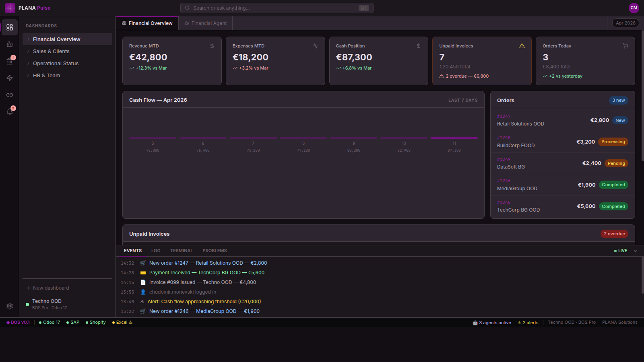Screen dimensions: 644x362
Task: Expand the Sales & Clients dashboard entry
Action: 27,51
